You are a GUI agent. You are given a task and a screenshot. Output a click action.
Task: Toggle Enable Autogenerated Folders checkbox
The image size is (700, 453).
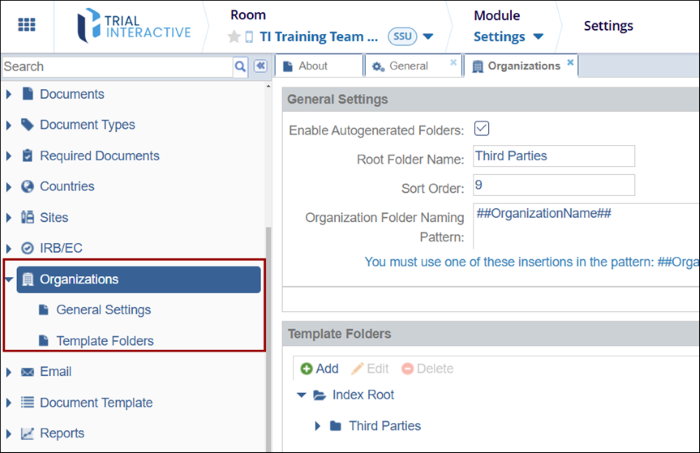(x=481, y=129)
